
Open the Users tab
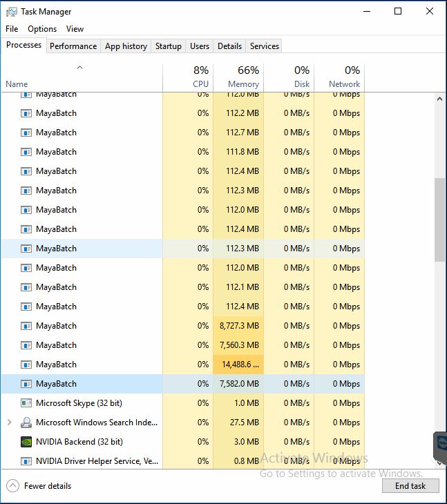click(x=200, y=46)
